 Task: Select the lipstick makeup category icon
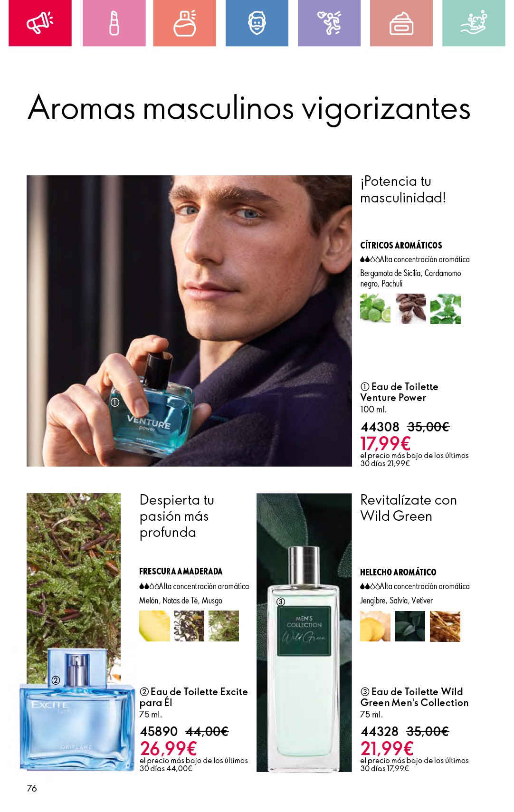click(114, 23)
